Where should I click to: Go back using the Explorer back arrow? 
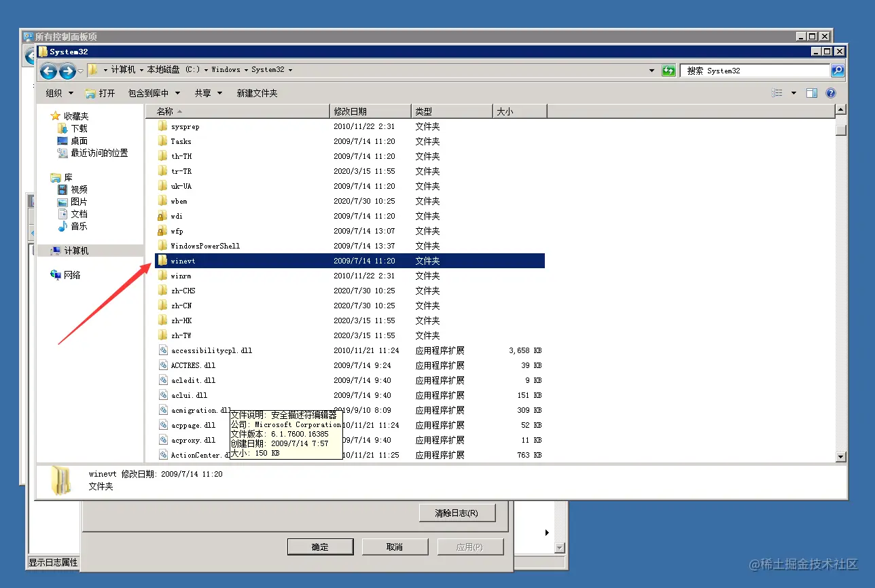pyautogui.click(x=48, y=71)
